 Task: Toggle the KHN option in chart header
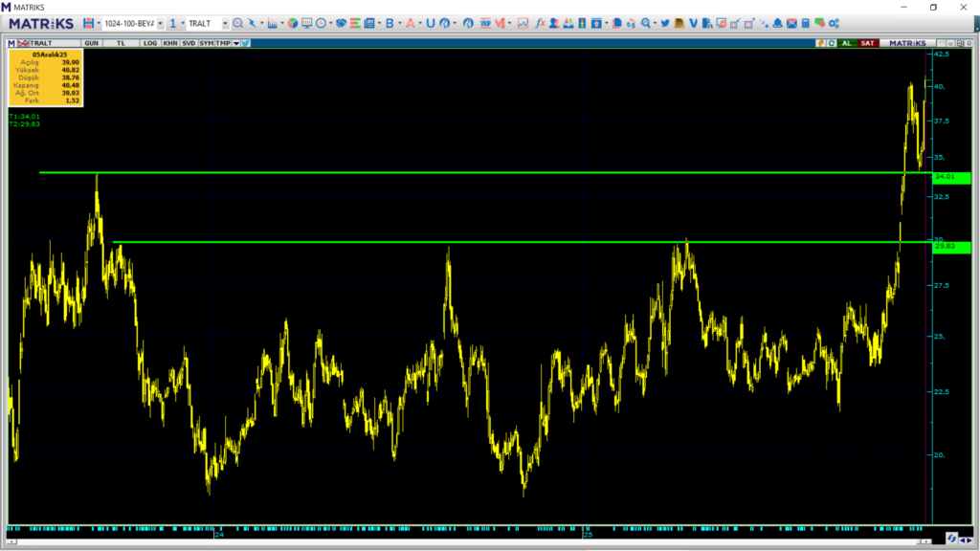tap(169, 43)
